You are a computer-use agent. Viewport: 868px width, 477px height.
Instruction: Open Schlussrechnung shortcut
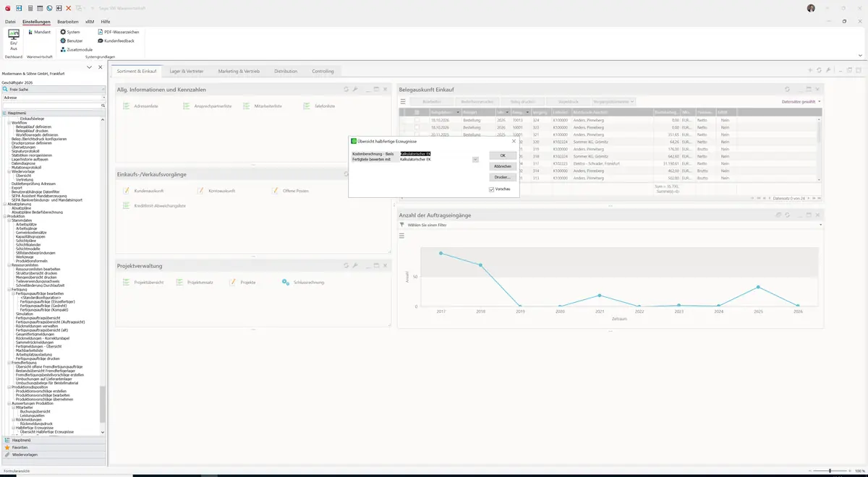tap(303, 282)
